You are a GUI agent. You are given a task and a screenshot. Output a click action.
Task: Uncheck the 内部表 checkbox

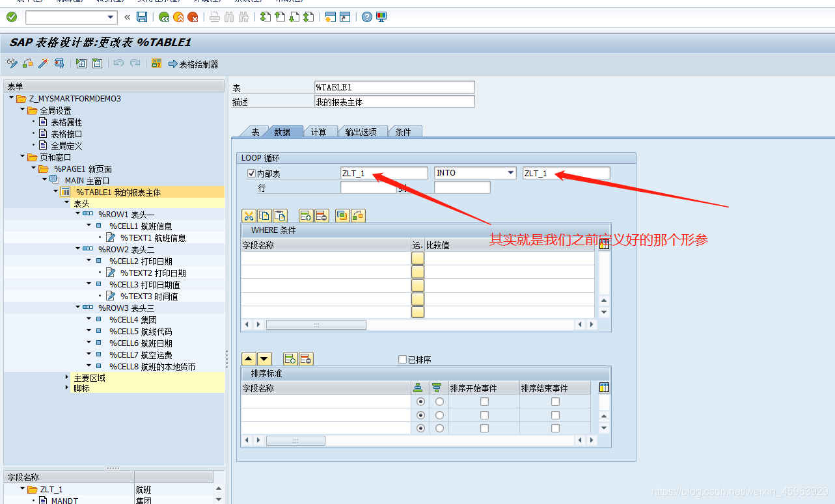[251, 174]
